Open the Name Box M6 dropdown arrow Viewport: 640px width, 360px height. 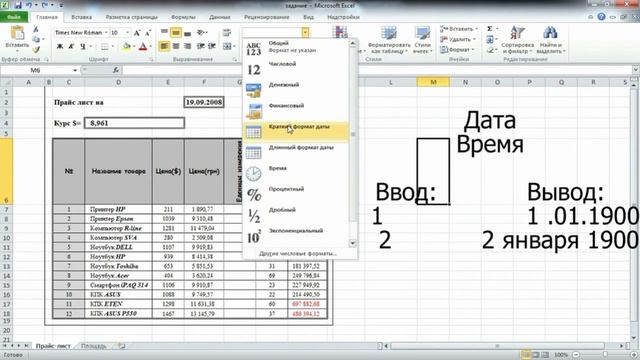click(75, 70)
